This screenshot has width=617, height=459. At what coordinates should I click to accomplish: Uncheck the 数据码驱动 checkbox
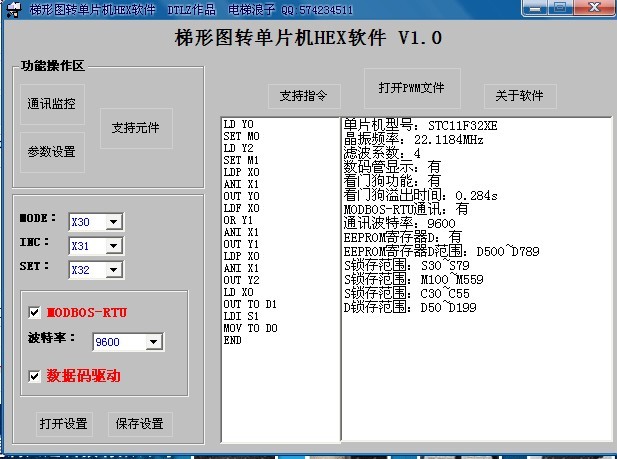pos(35,376)
